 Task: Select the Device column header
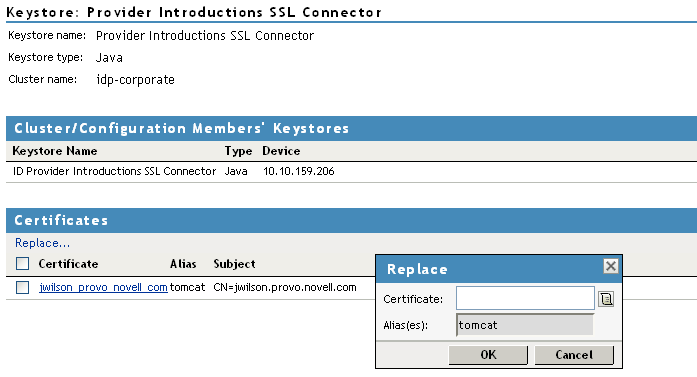281,151
